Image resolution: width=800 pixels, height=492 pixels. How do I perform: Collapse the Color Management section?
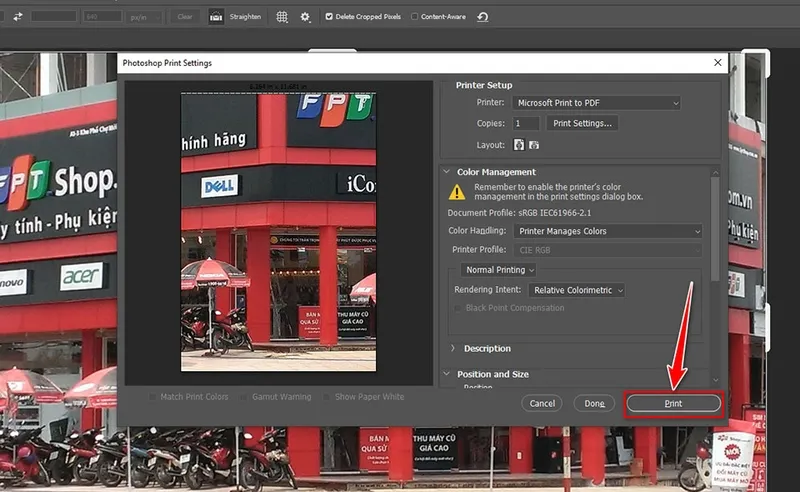446,172
